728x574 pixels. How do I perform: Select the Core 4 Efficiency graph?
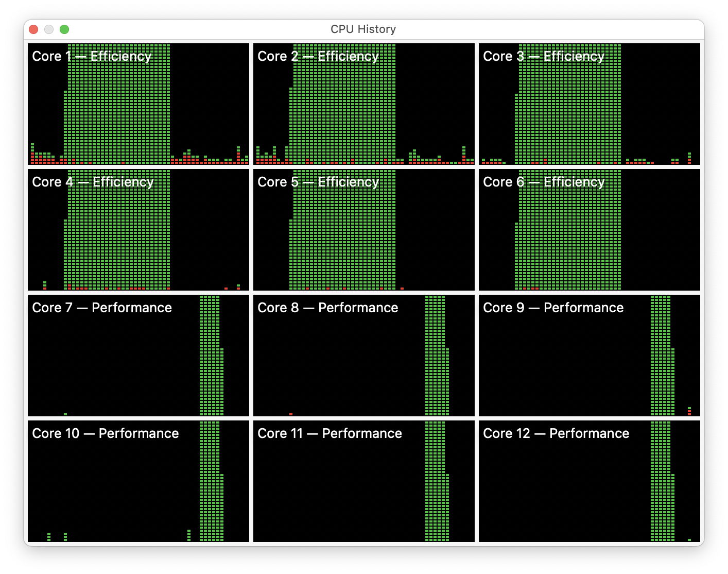139,229
